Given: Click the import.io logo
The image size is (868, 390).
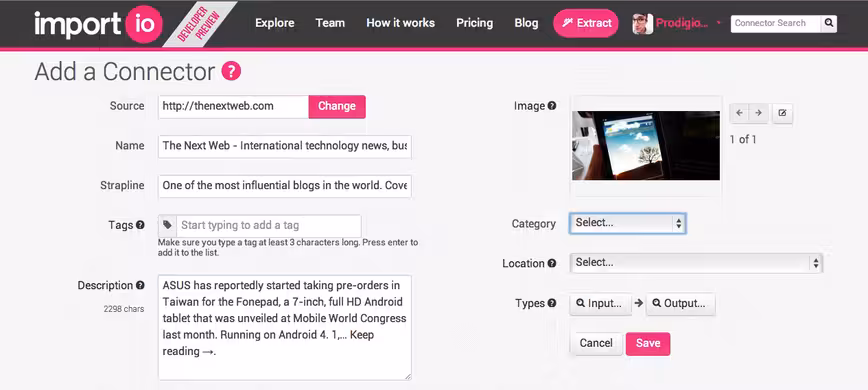Looking at the screenshot, I should tap(99, 24).
